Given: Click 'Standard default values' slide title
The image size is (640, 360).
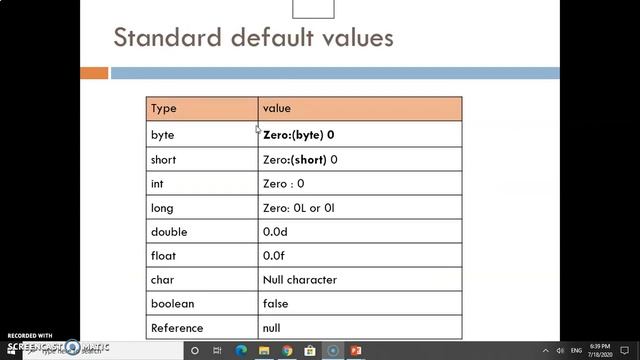Looking at the screenshot, I should 253,38.
